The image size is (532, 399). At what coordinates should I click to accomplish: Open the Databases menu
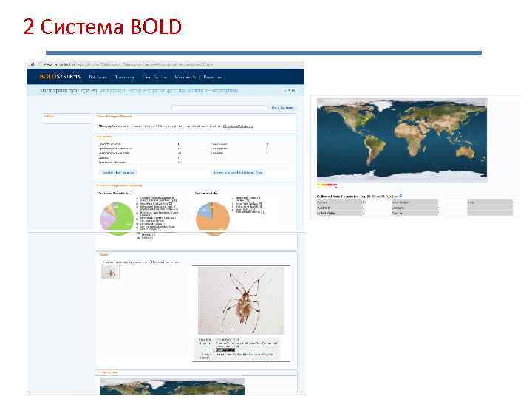pyautogui.click(x=98, y=77)
